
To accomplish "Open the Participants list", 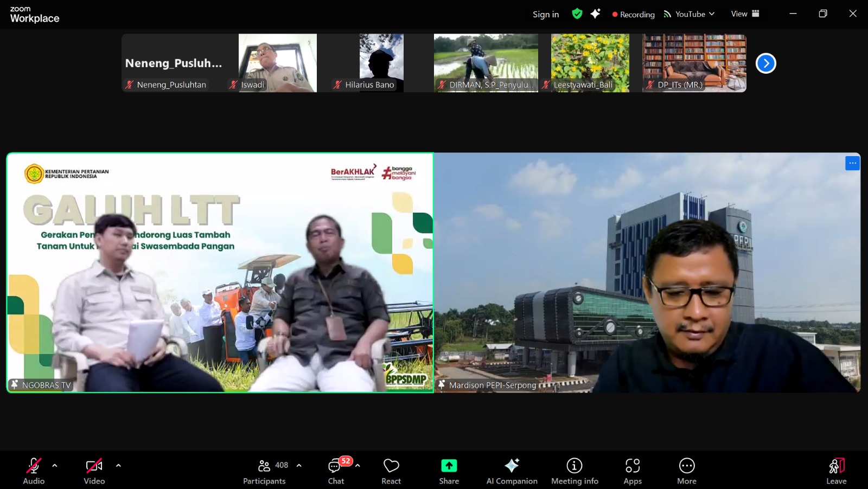I will click(265, 471).
